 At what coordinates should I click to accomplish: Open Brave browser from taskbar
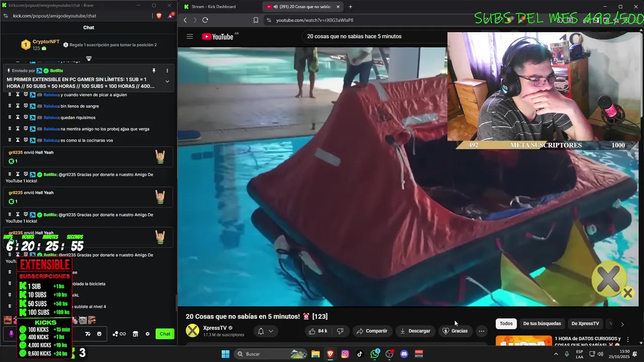click(330, 354)
